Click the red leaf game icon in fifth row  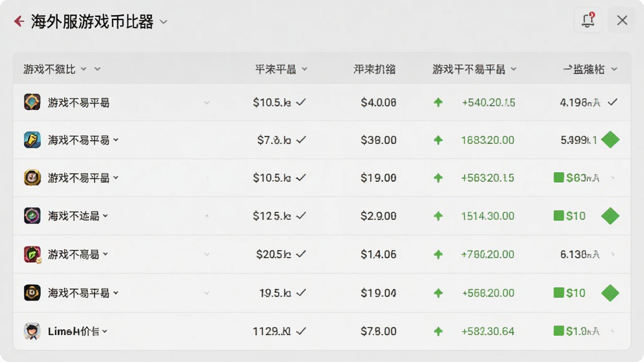coord(32,254)
